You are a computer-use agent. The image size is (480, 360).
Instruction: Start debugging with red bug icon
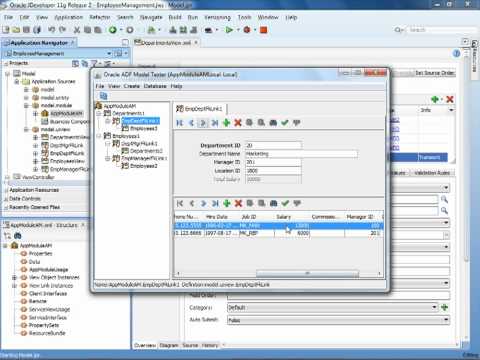click(247, 30)
